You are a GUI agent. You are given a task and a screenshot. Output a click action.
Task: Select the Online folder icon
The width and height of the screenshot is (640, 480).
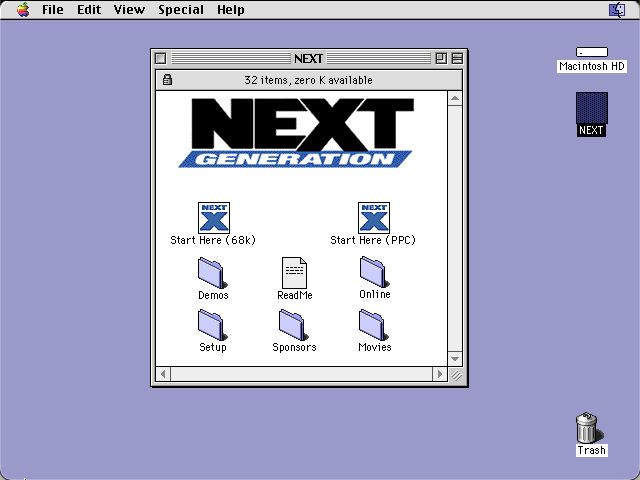374,272
